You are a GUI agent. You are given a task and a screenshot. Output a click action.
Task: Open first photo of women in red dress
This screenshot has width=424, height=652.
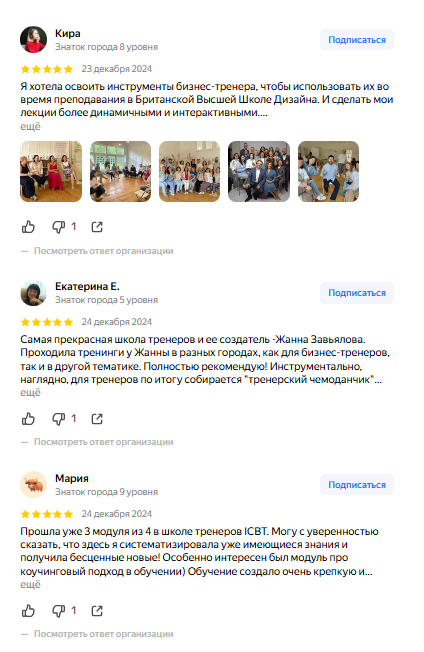(x=51, y=171)
